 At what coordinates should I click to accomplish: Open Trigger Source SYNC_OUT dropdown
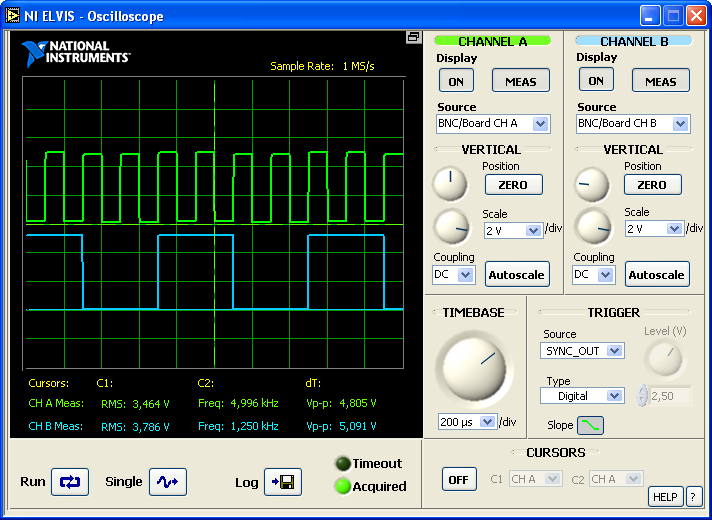click(582, 351)
